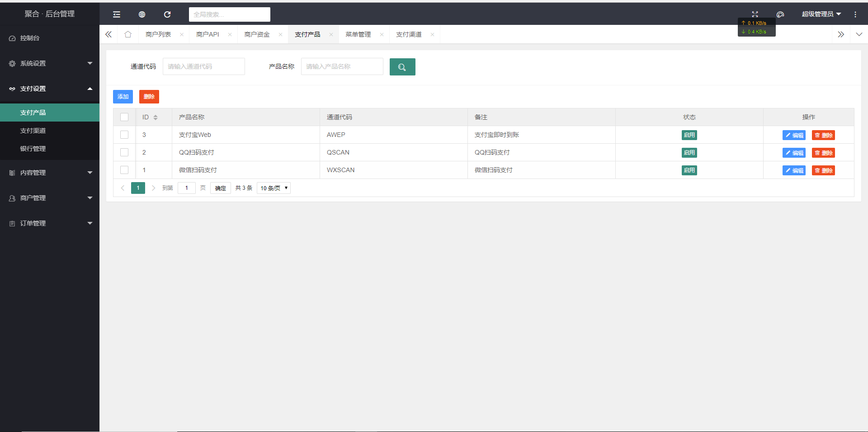Click the blue 添加 button
The height and width of the screenshot is (432, 868).
[x=123, y=97]
